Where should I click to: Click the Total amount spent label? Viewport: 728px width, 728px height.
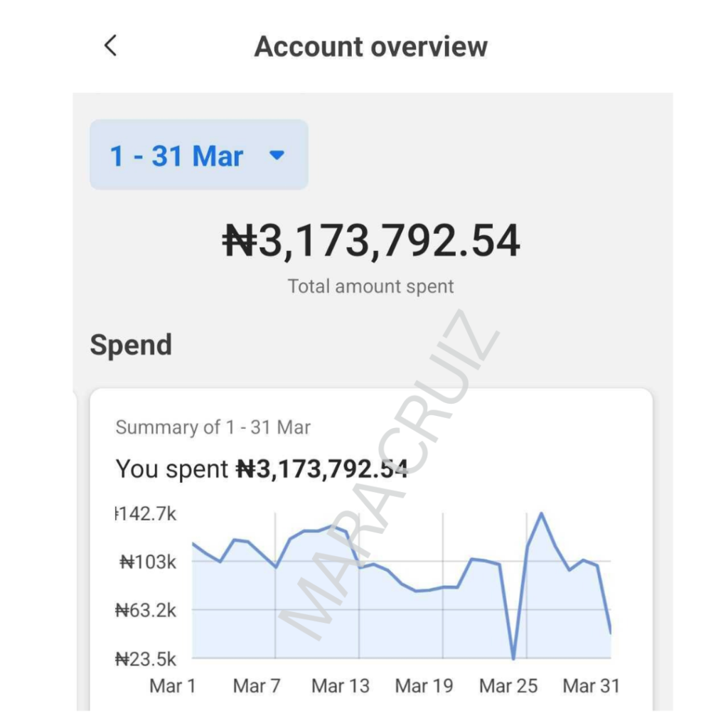pyautogui.click(x=370, y=287)
